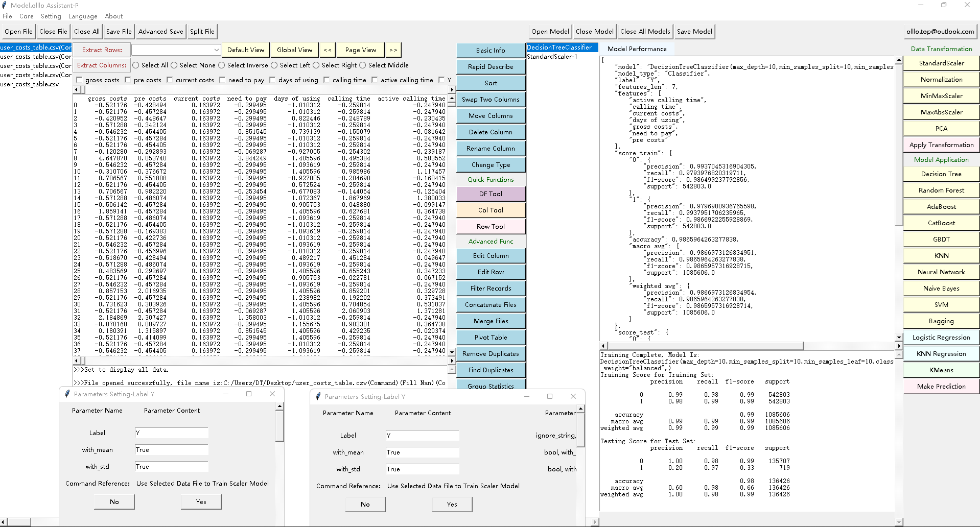Open the Setting menu
Viewport: 980px width, 527px height.
coord(51,16)
